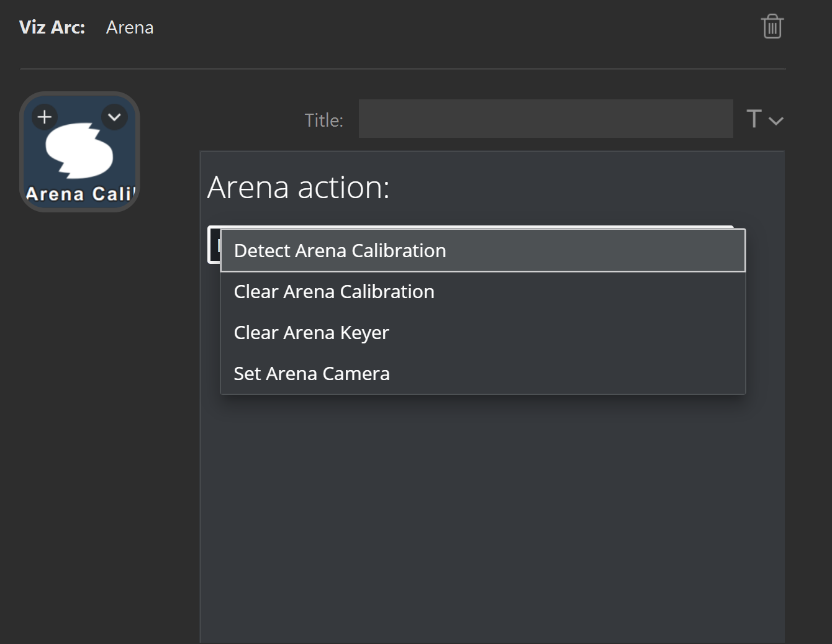Click the 'Arena action:' heading text
Image resolution: width=832 pixels, height=644 pixels.
(x=298, y=187)
